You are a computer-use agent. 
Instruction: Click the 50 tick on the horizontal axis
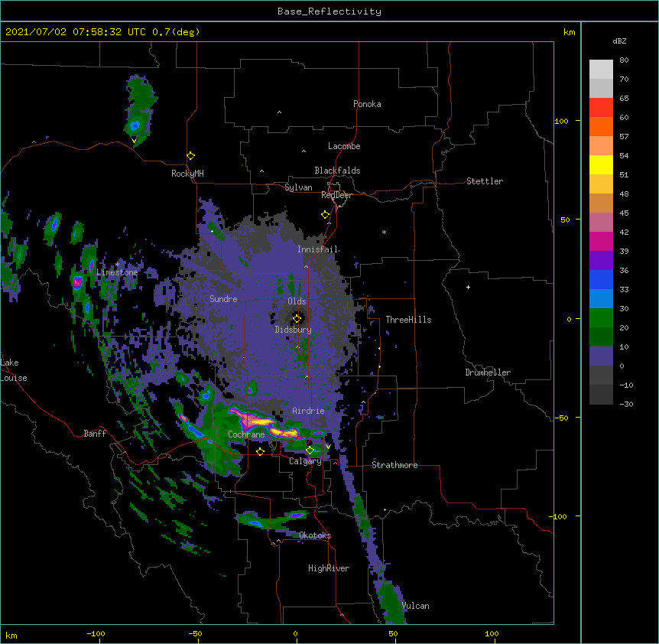tap(393, 633)
